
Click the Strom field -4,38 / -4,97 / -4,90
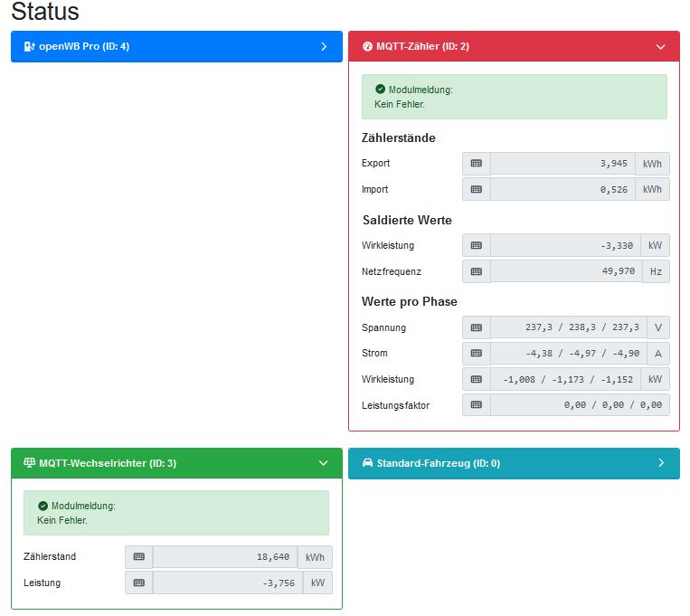tap(569, 353)
